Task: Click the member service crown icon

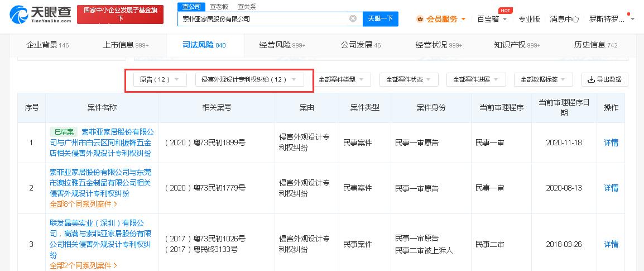Action: point(420,19)
